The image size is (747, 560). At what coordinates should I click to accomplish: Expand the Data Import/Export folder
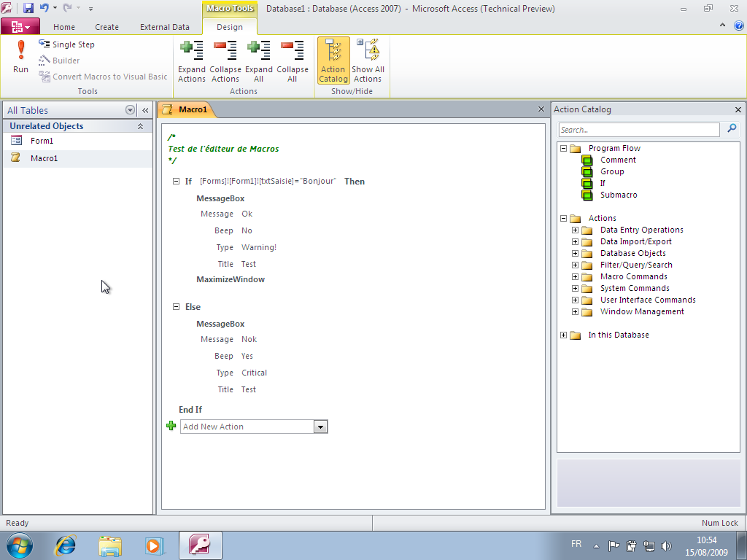(x=575, y=241)
